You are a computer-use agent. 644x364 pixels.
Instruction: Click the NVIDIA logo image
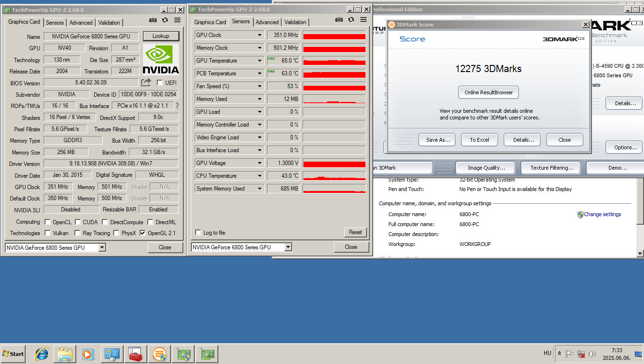[161, 59]
